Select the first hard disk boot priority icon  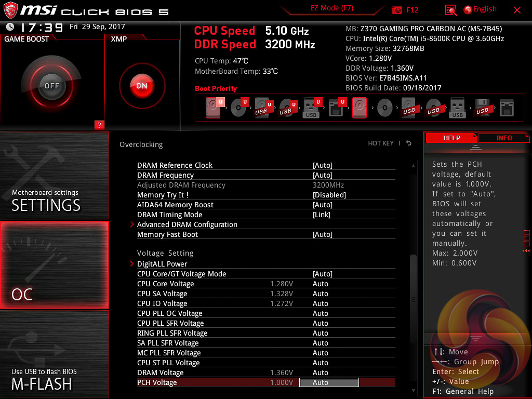point(214,108)
